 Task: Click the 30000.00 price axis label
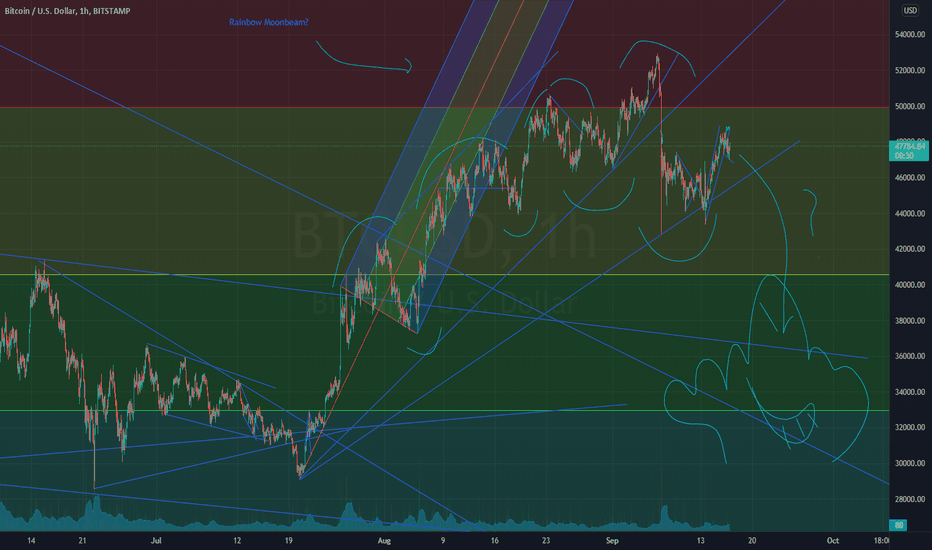[x=909, y=463]
